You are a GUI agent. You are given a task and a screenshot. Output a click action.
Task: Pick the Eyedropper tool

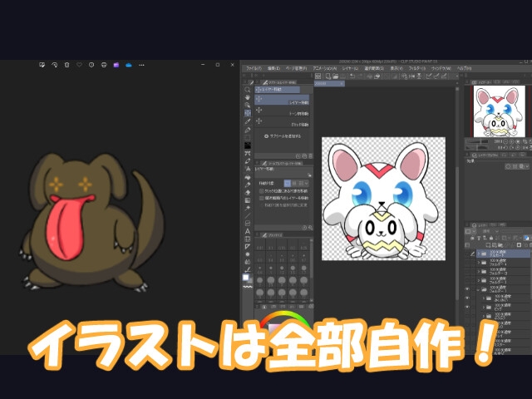pyautogui.click(x=248, y=121)
